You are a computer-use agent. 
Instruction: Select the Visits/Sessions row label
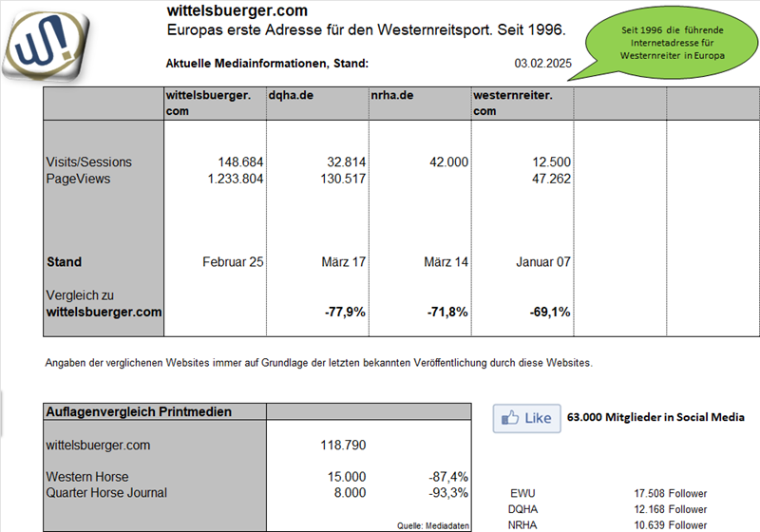point(88,161)
